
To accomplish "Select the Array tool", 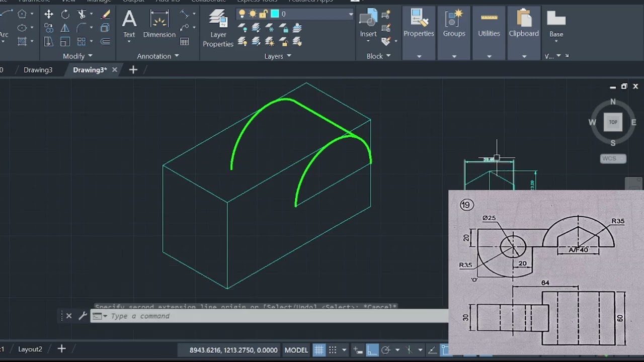I will (x=82, y=41).
